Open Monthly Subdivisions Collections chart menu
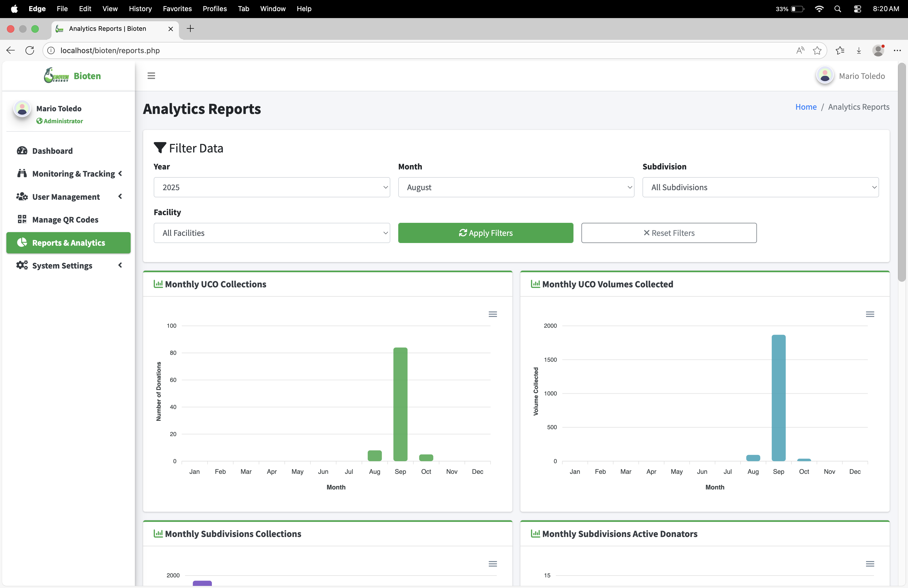Screen dimensions: 908x588 click(492, 564)
